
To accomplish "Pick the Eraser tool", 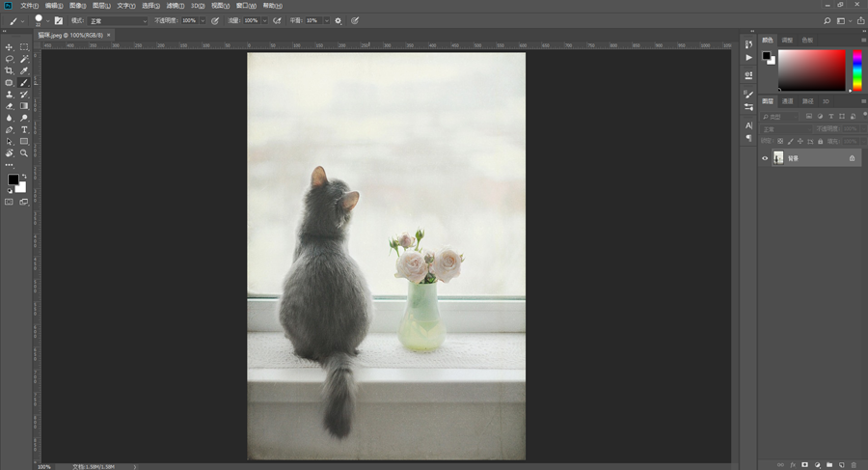I will [10, 106].
